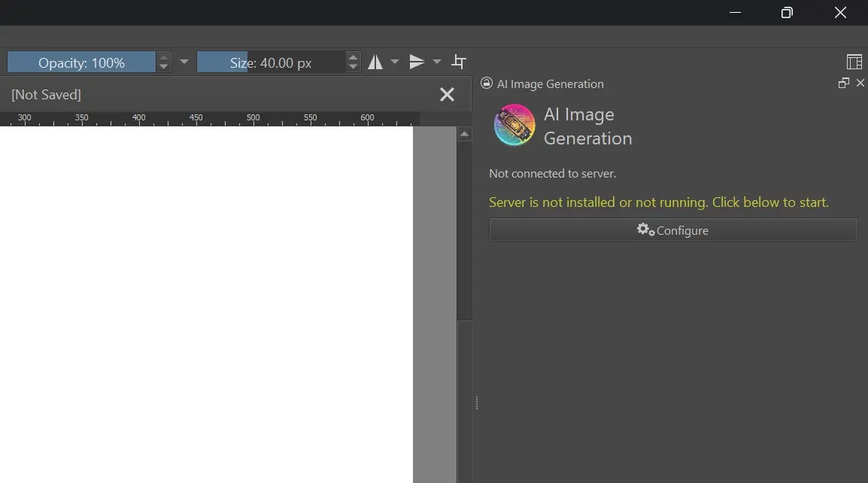Click the docker splitter handle
This screenshot has height=483, width=868.
tap(477, 403)
